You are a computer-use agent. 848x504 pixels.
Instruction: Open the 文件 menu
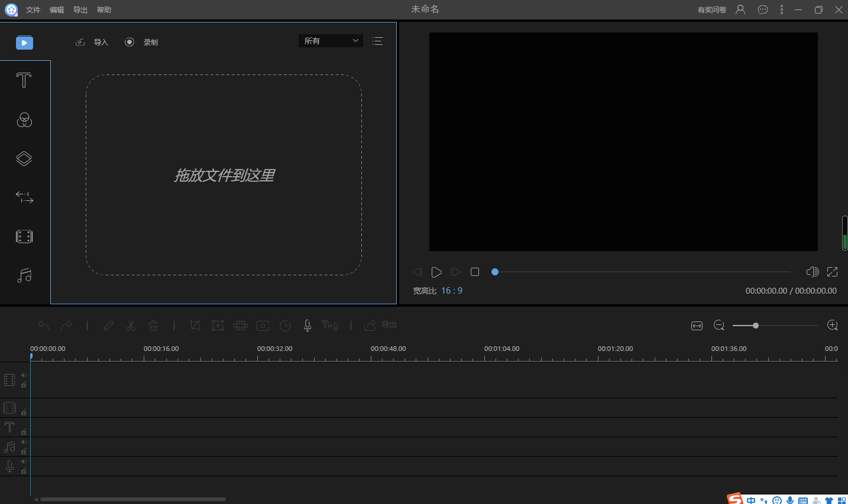[x=33, y=10]
